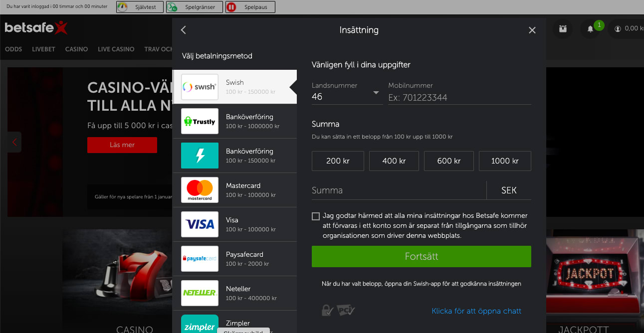
Task: Choose the 600 kr amount
Action: [x=449, y=161]
